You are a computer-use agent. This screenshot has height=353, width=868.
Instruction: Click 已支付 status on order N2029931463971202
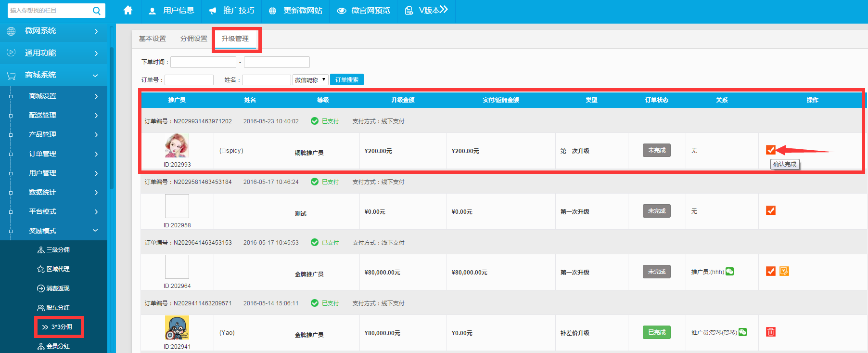tap(325, 121)
